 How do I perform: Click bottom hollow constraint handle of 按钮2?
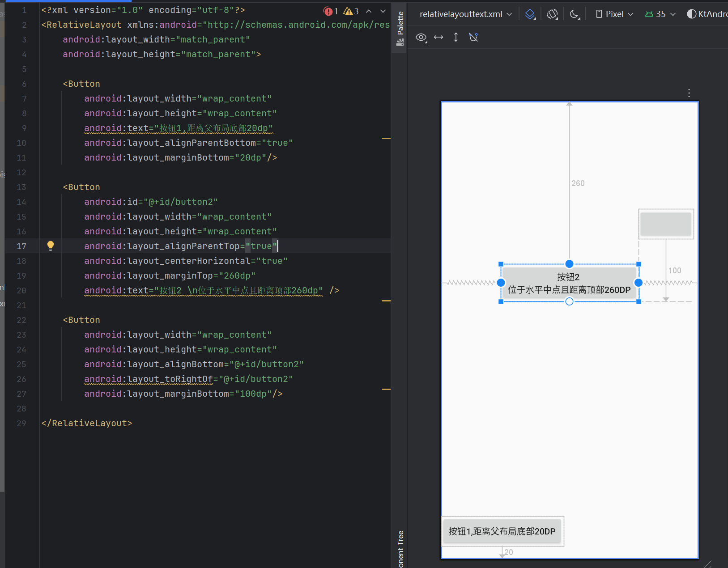coord(569,302)
